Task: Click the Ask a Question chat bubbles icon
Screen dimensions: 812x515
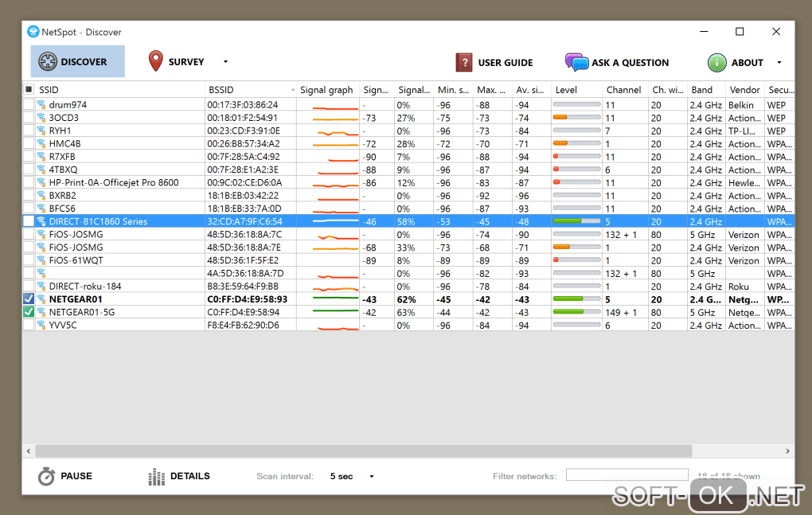Action: click(x=576, y=62)
